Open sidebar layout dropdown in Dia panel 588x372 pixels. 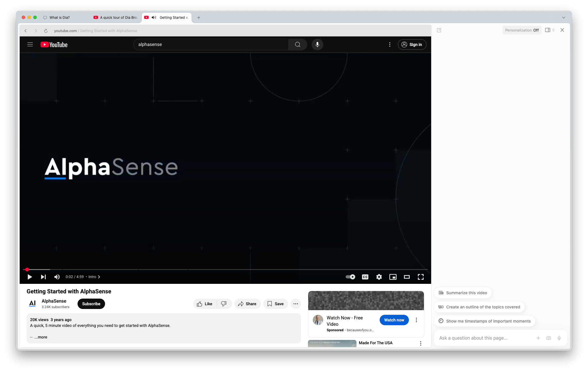[550, 30]
